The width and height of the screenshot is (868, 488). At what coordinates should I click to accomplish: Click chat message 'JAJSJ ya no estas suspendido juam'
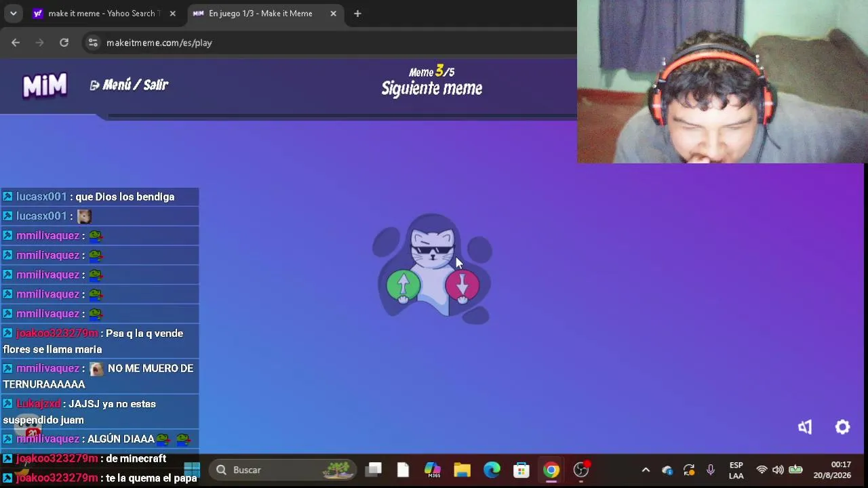[100, 411]
